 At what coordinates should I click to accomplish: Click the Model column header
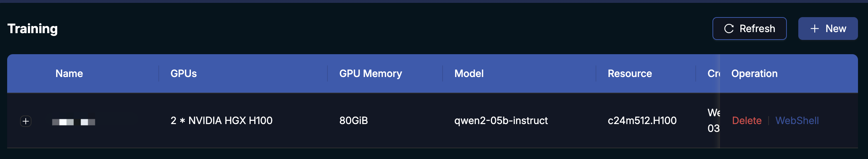(x=469, y=73)
